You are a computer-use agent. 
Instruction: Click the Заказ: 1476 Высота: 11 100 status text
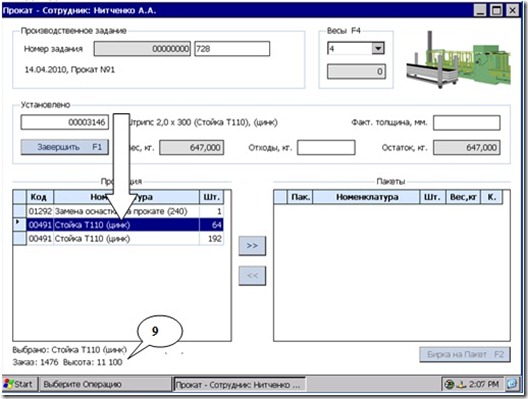coord(67,362)
